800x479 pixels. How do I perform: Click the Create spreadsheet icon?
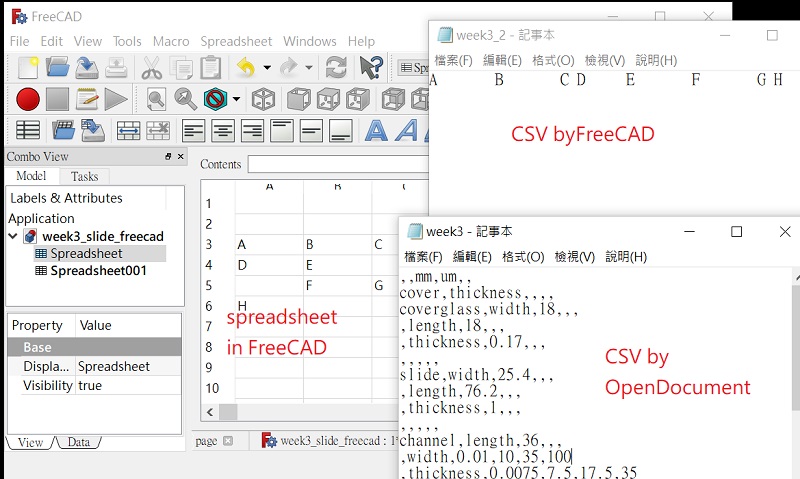click(28, 130)
